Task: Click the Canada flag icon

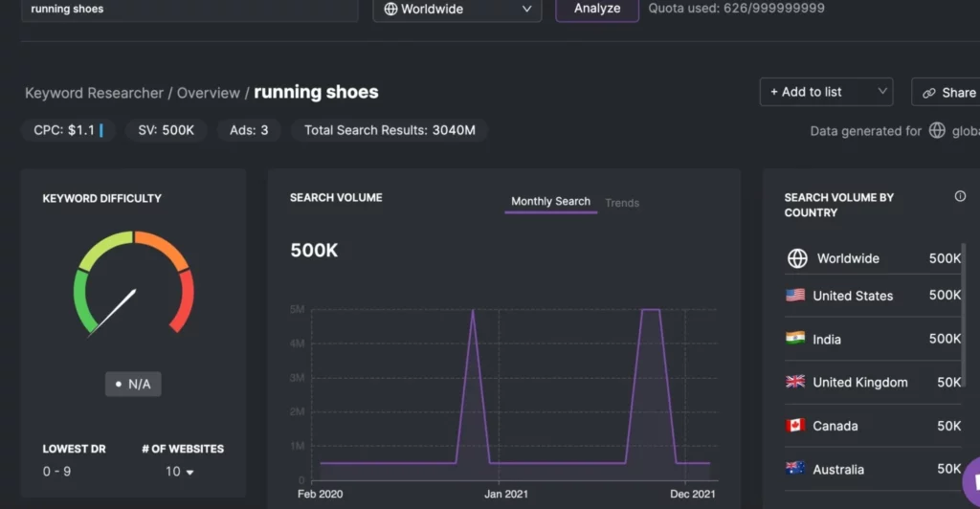Action: tap(795, 426)
